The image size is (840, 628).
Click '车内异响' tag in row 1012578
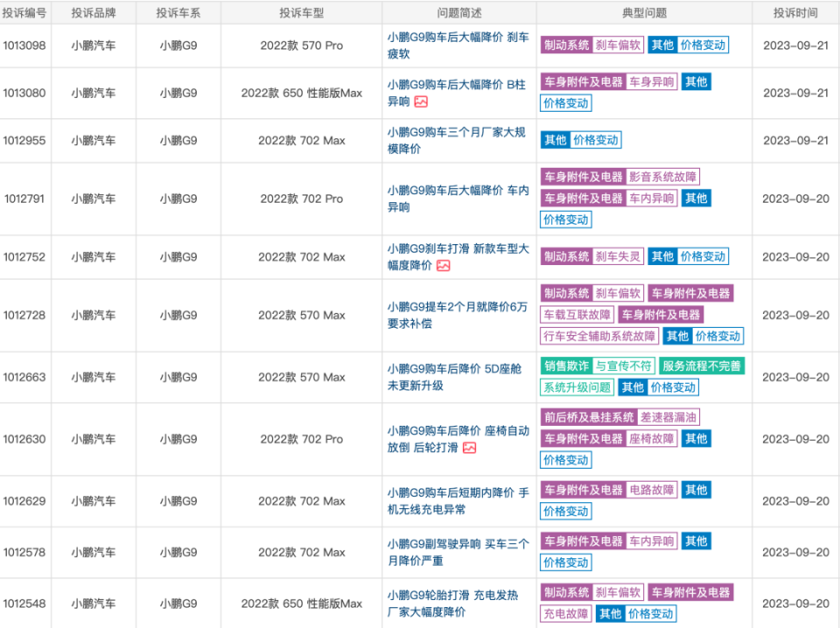[651, 541]
